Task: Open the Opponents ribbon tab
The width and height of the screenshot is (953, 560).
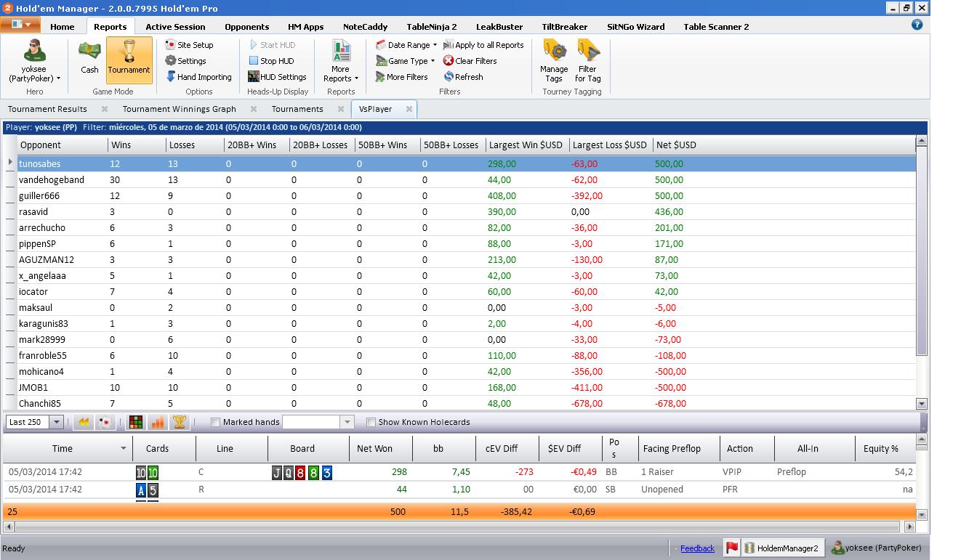Action: [x=247, y=27]
